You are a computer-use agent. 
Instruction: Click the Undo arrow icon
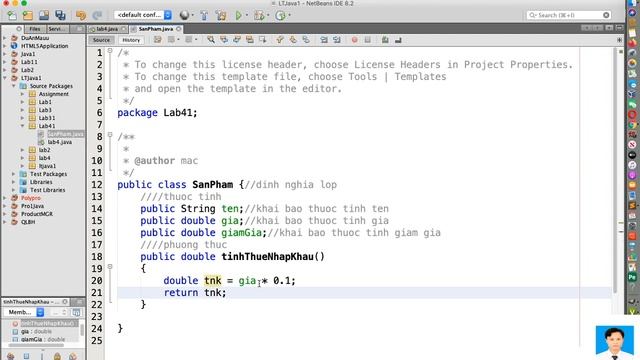tap(81, 16)
